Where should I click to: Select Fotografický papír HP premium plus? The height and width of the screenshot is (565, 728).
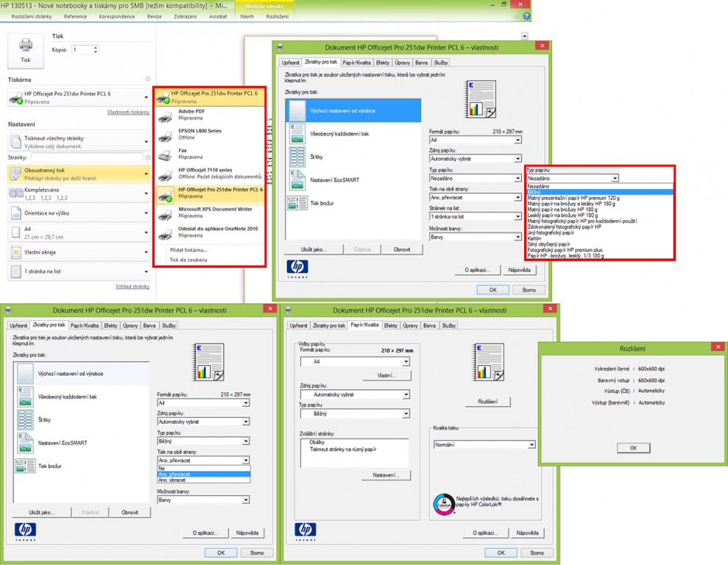[599, 249]
